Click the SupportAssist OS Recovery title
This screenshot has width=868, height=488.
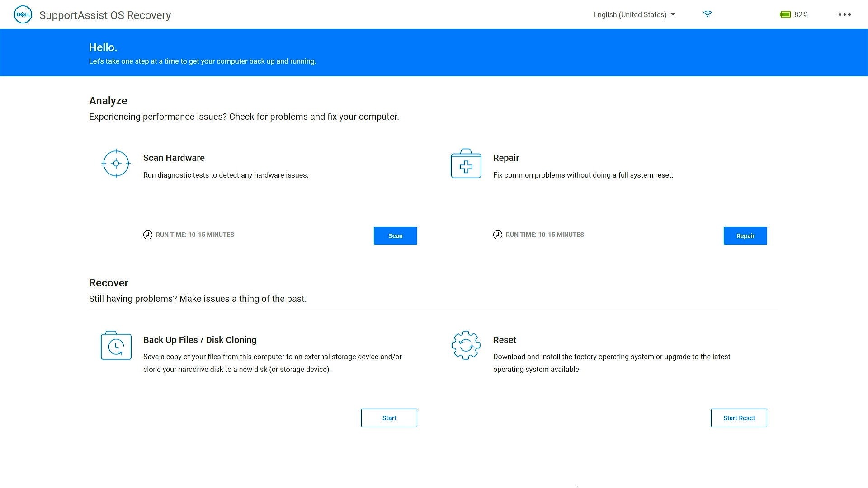105,15
